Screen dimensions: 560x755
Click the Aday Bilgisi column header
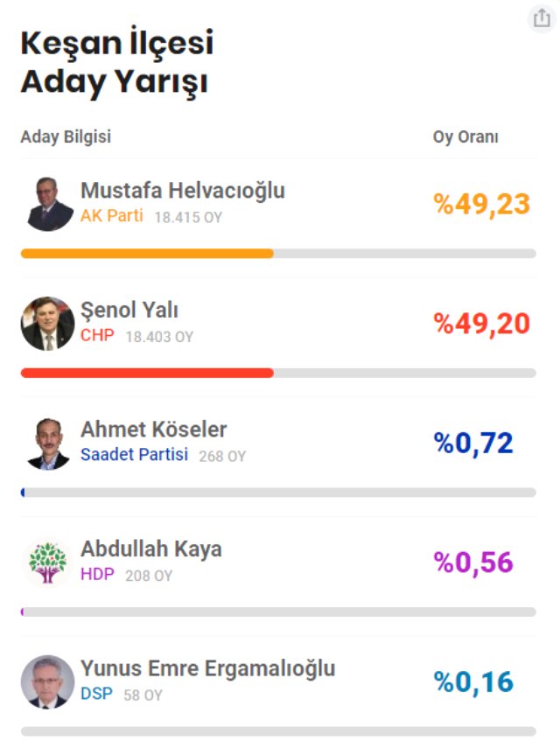(x=66, y=137)
